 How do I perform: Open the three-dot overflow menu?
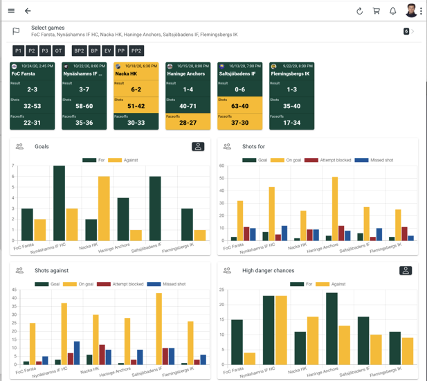coord(421,11)
